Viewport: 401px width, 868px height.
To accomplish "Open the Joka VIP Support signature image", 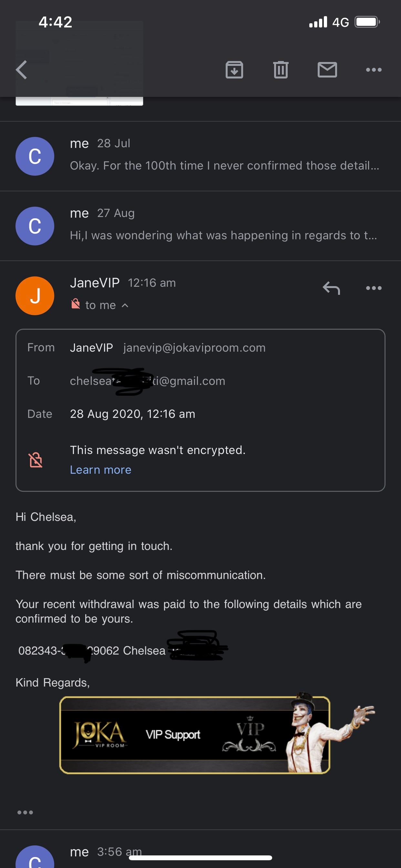I will [195, 735].
